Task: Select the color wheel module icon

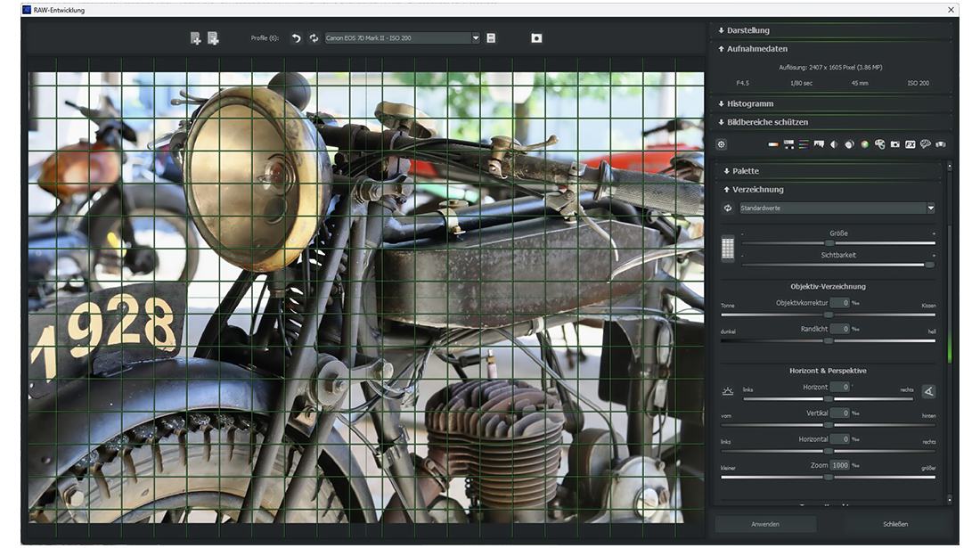Action: pyautogui.click(x=864, y=144)
